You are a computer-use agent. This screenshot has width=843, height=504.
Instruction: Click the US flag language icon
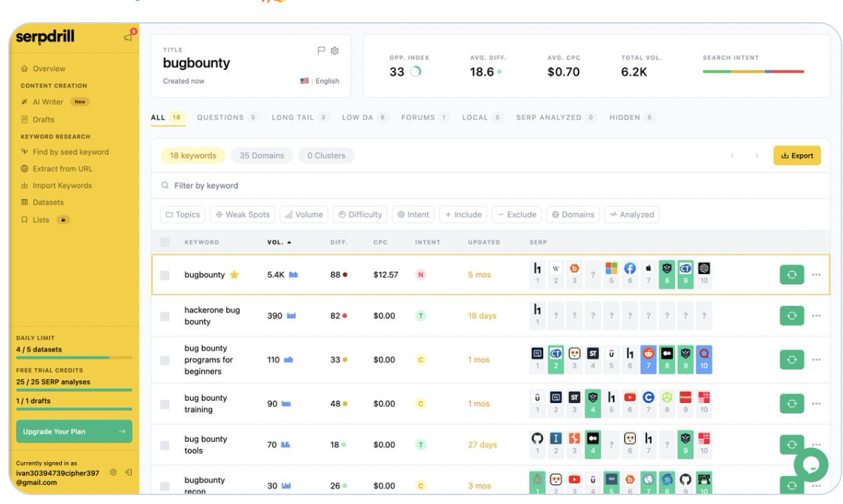[x=304, y=80]
